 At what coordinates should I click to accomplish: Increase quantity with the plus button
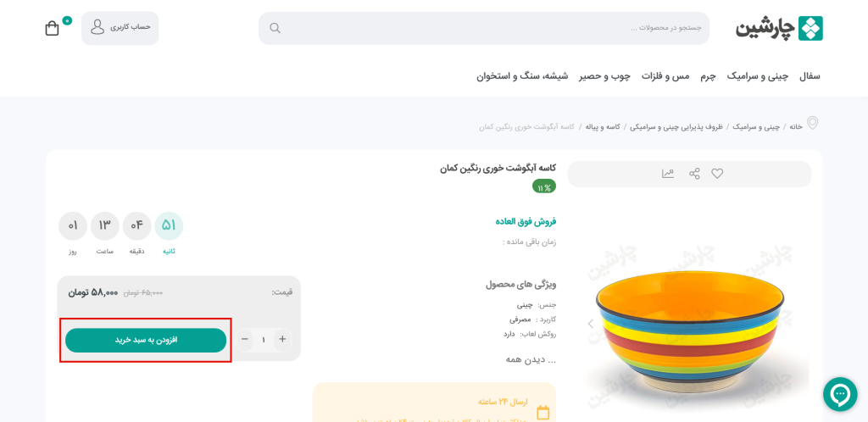click(x=282, y=339)
